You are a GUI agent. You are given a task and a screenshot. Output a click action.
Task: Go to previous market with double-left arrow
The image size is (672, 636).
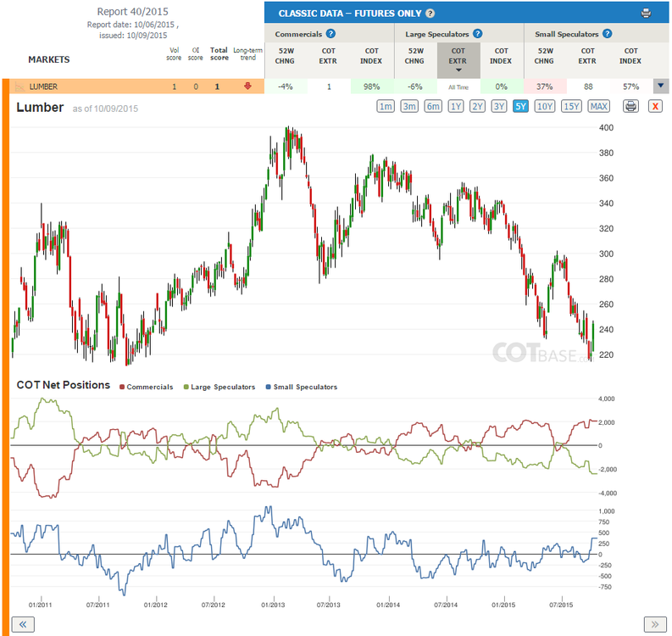pyautogui.click(x=23, y=624)
